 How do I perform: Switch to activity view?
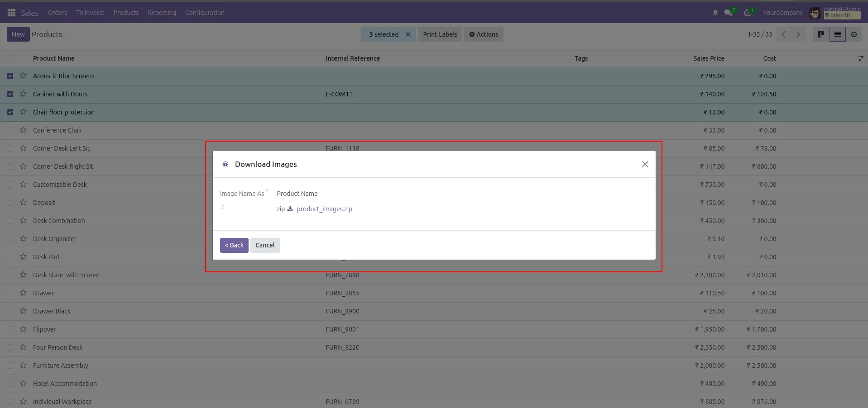click(x=854, y=34)
